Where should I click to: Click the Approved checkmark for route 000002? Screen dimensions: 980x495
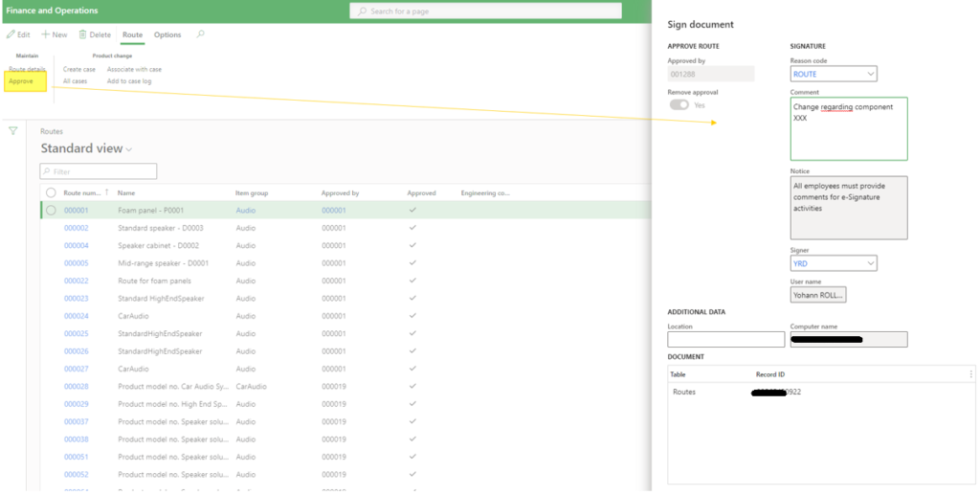click(x=412, y=228)
